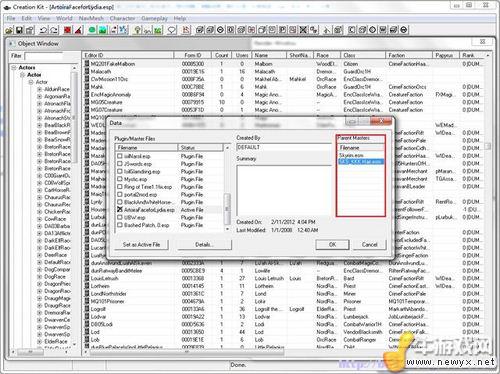Image resolution: width=500 pixels, height=374 pixels.
Task: Toggle the red square snap-to-grid icon
Action: point(67,30)
